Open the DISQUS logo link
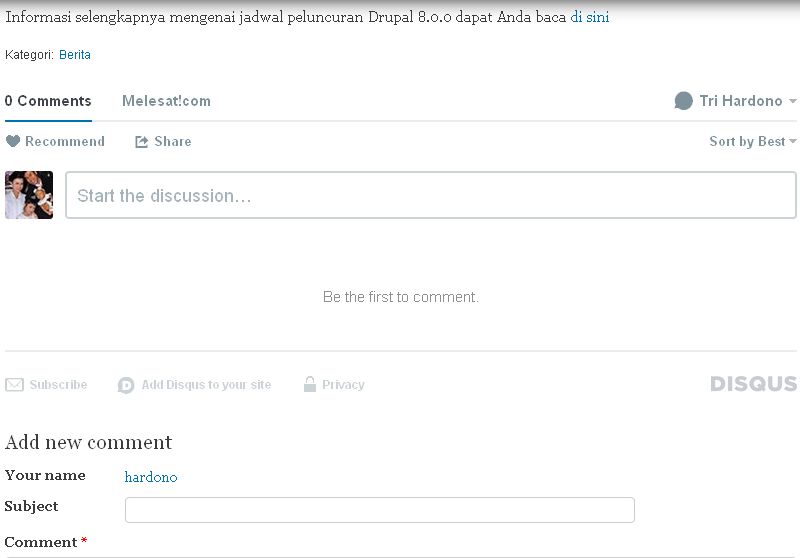The height and width of the screenshot is (558, 800). (753, 384)
